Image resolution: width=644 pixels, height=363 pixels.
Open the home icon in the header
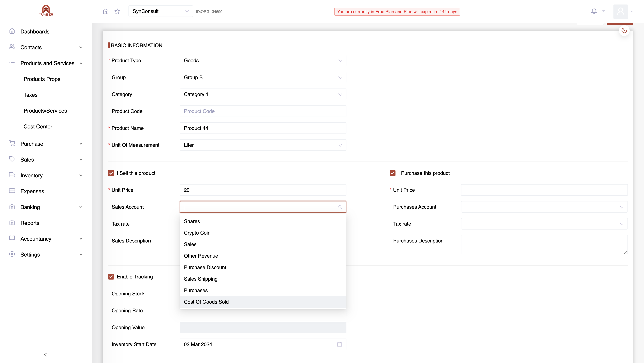pos(106,11)
